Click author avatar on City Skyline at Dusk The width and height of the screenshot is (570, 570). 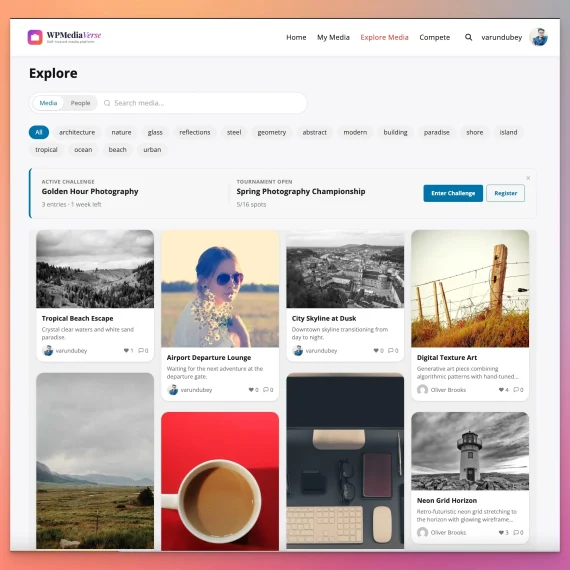click(x=298, y=350)
